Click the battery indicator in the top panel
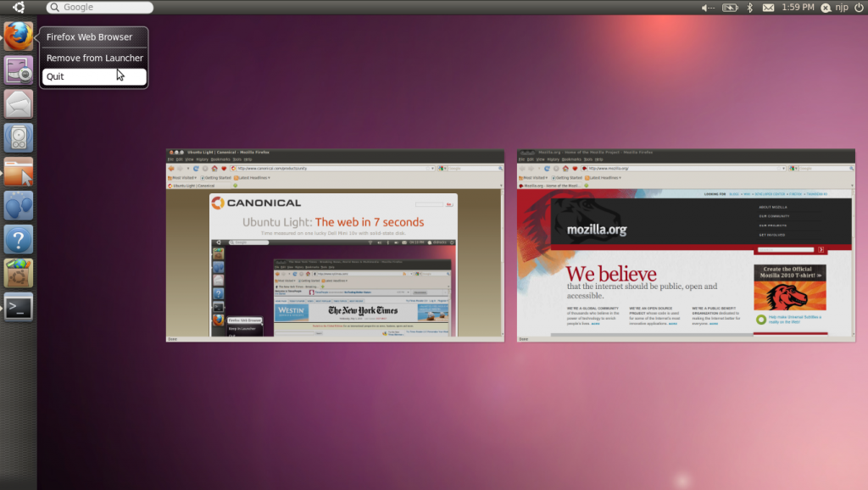 coord(730,8)
